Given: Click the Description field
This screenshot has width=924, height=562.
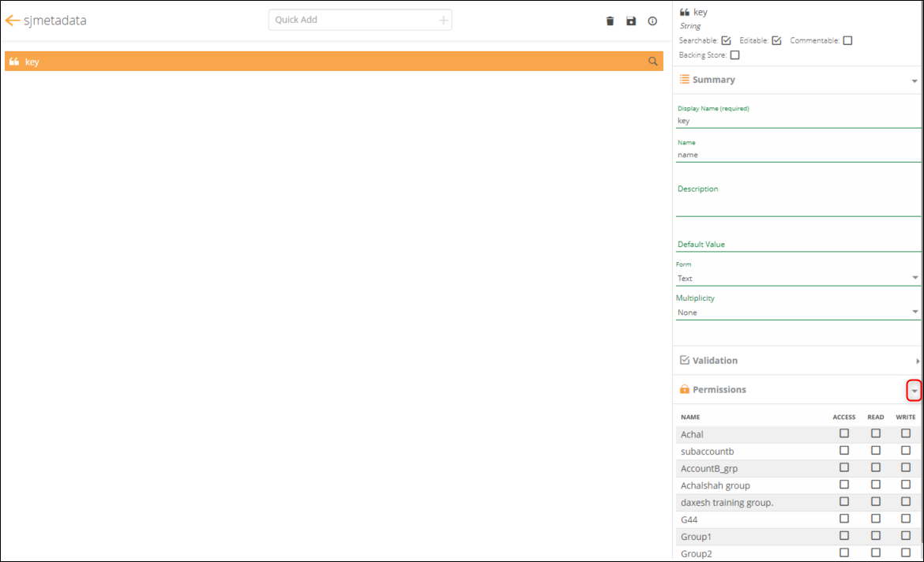Looking at the screenshot, I should [798, 200].
